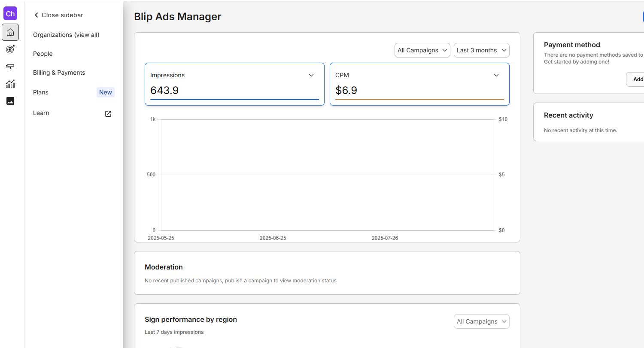Expand the Impressions metric selector
Image resolution: width=644 pixels, height=348 pixels.
(x=311, y=75)
